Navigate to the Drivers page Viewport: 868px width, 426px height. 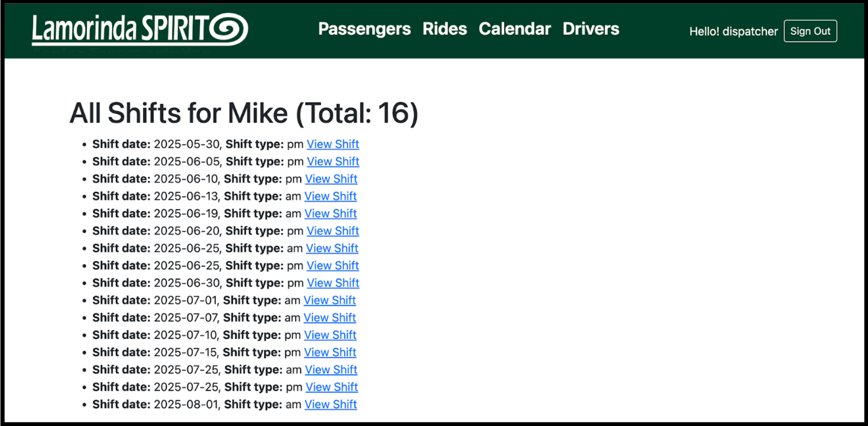pyautogui.click(x=591, y=29)
